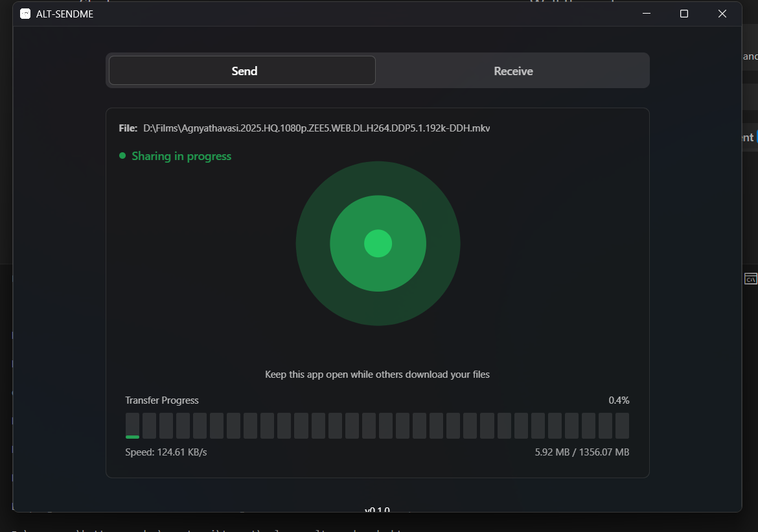The width and height of the screenshot is (758, 532).
Task: Click the Speed: 124.61 KB/s readout
Action: [x=165, y=452]
